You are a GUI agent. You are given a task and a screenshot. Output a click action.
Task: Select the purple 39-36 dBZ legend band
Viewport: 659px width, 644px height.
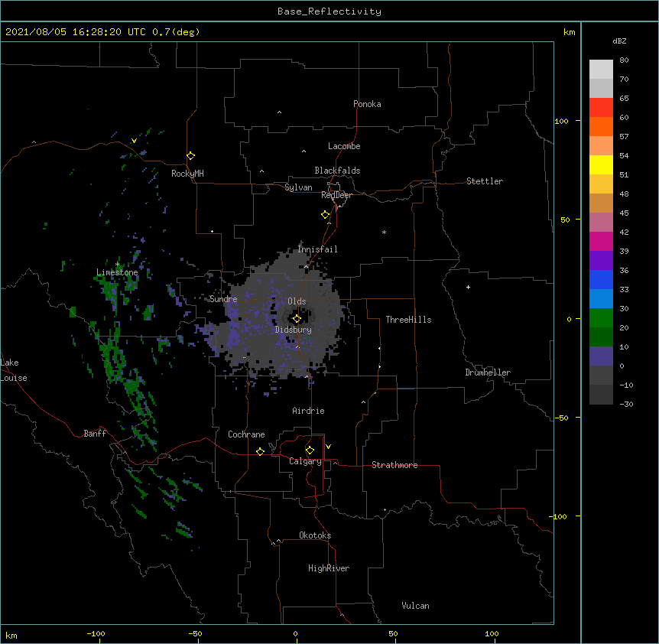coord(601,261)
